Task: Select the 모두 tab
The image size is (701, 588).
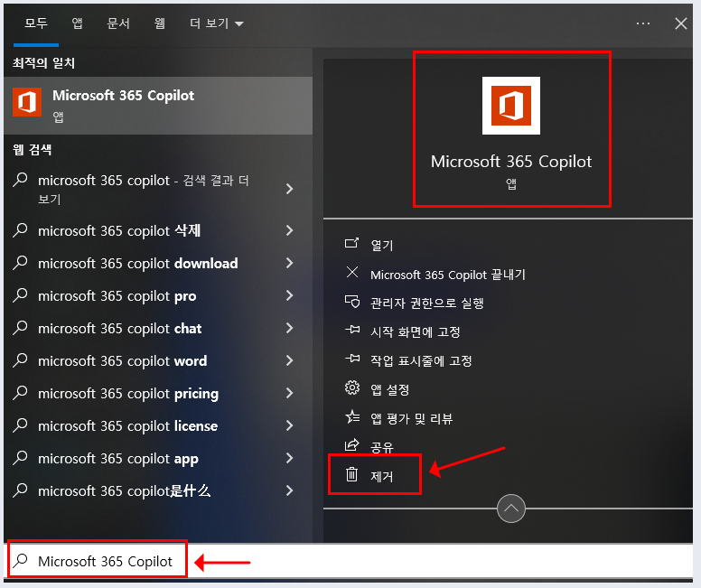Action: click(x=36, y=23)
